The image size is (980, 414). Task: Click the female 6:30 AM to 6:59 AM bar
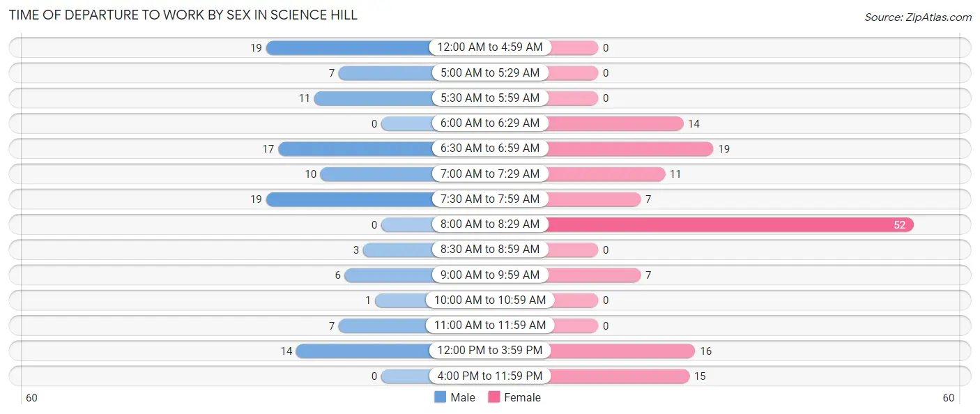(630, 148)
